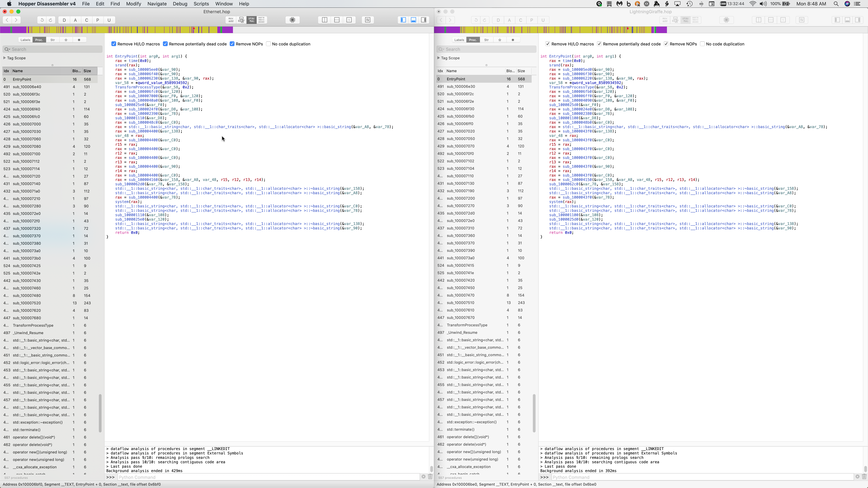Viewport: 868px width, 488px height.
Task: Mark as Data with D button, Ethernet.hop
Action: 64,20
